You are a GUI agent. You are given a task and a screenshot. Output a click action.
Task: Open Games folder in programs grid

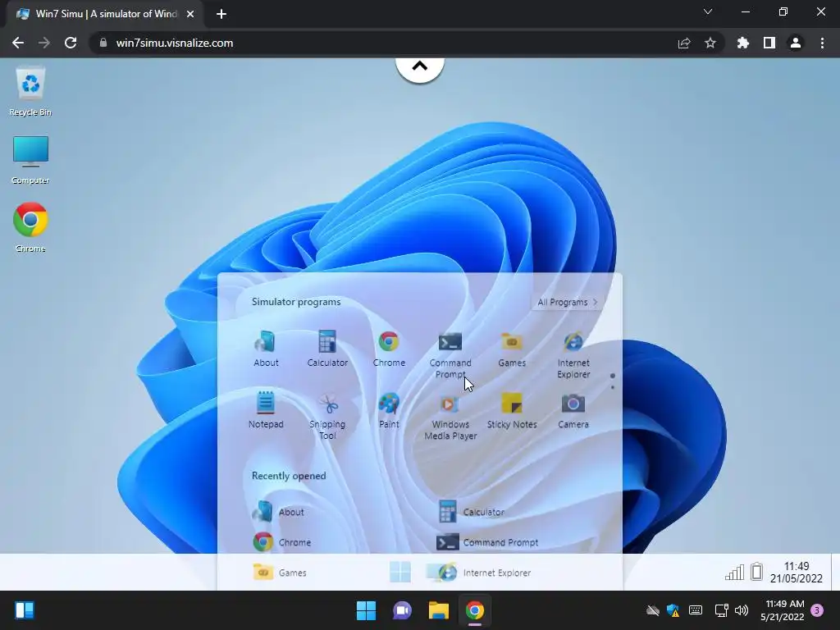(512, 349)
